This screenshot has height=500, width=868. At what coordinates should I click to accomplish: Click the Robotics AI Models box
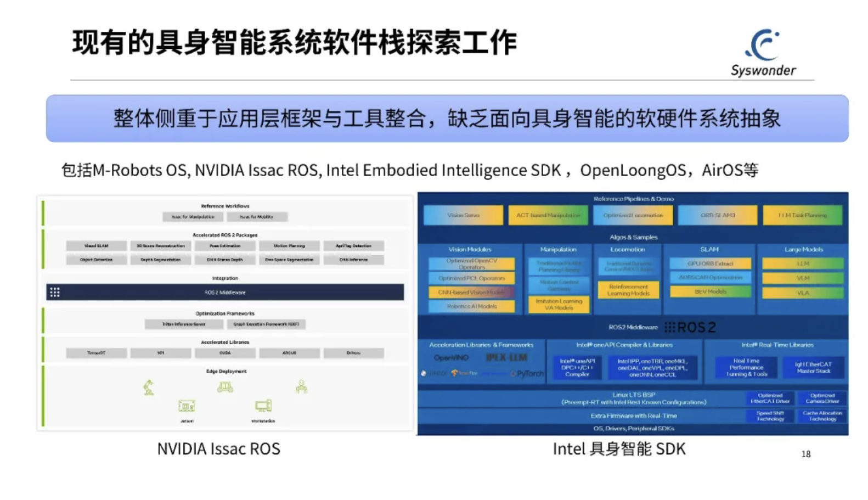coord(472,307)
